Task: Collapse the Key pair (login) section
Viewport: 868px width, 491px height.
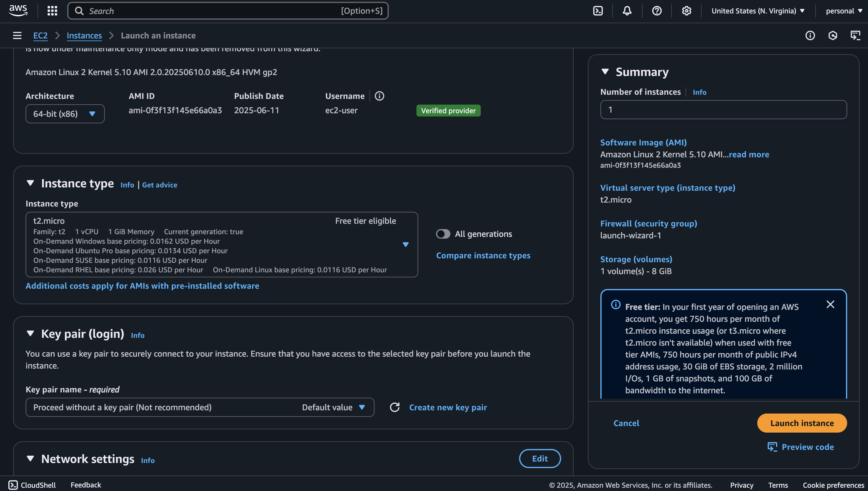Action: (30, 333)
